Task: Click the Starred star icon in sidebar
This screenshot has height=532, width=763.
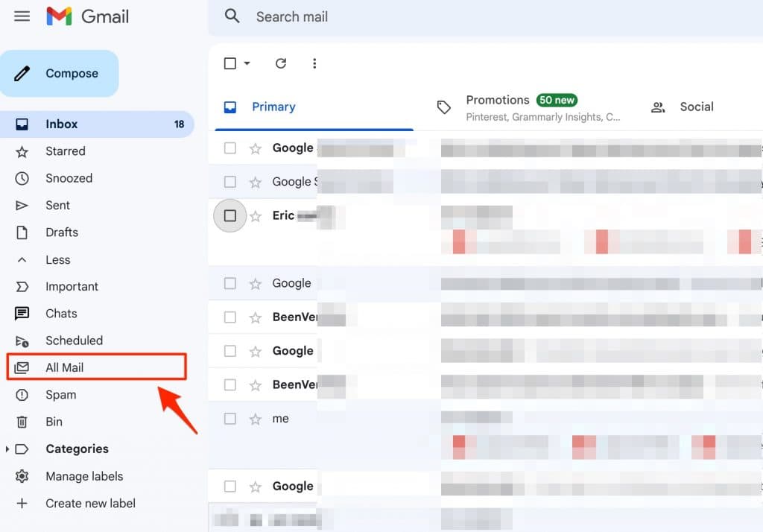Action: click(x=22, y=152)
